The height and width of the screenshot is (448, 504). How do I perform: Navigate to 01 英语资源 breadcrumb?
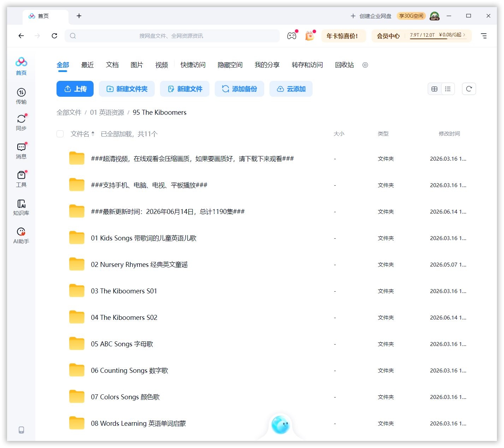coord(107,112)
